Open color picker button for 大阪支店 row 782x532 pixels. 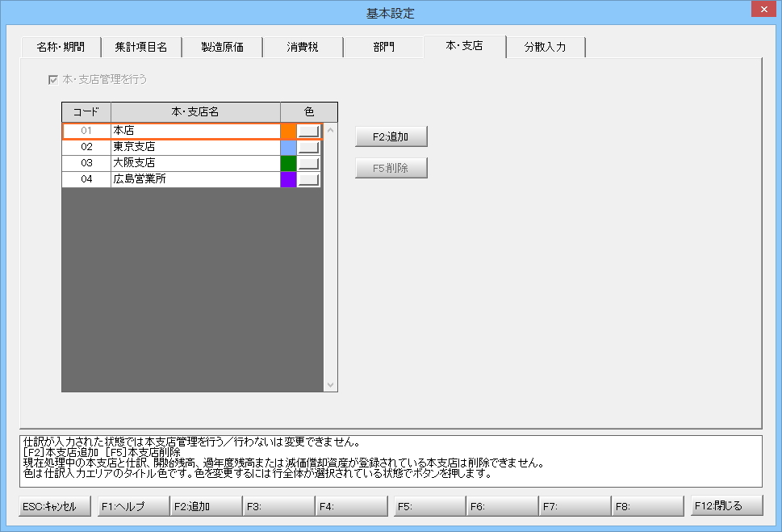(308, 163)
